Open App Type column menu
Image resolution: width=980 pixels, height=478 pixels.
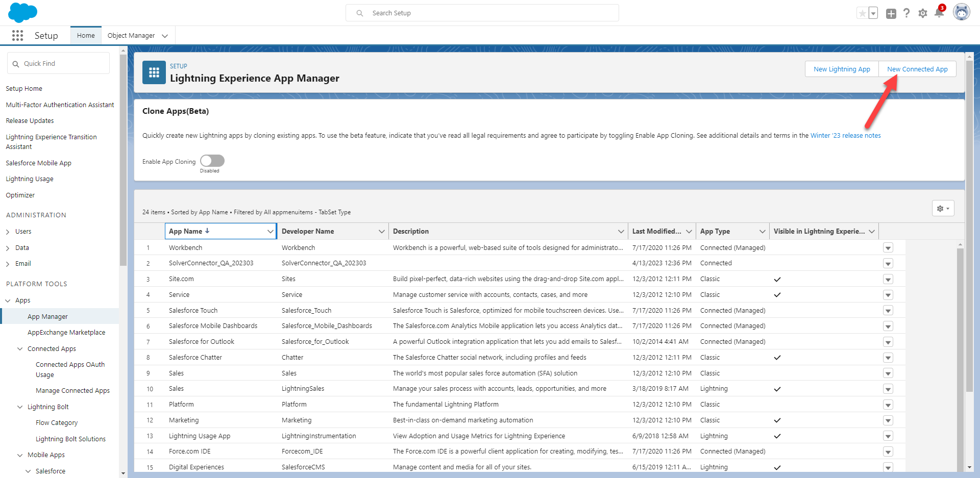click(762, 232)
